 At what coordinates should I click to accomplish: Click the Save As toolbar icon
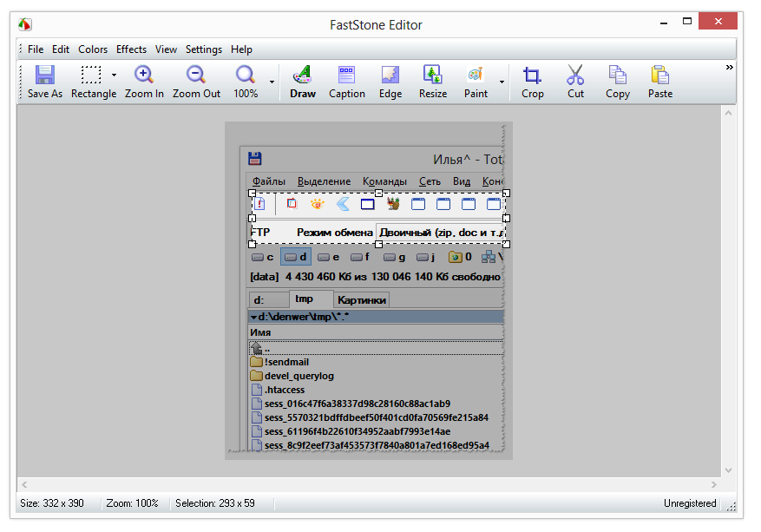pos(44,82)
